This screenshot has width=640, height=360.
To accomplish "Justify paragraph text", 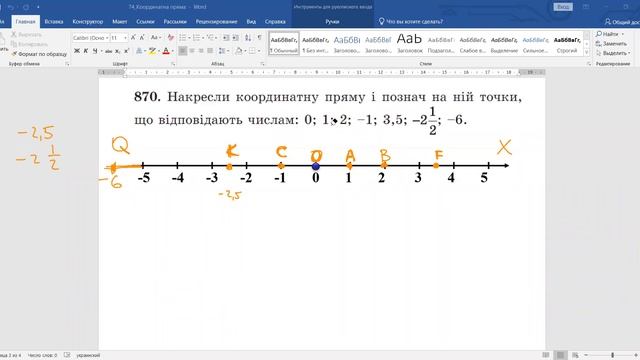I will 210,51.
